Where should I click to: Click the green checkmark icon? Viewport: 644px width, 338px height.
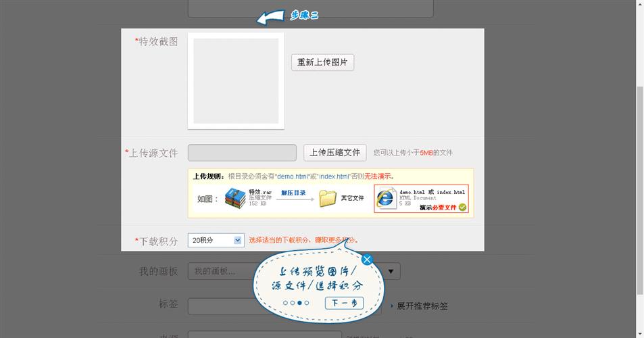tap(462, 208)
